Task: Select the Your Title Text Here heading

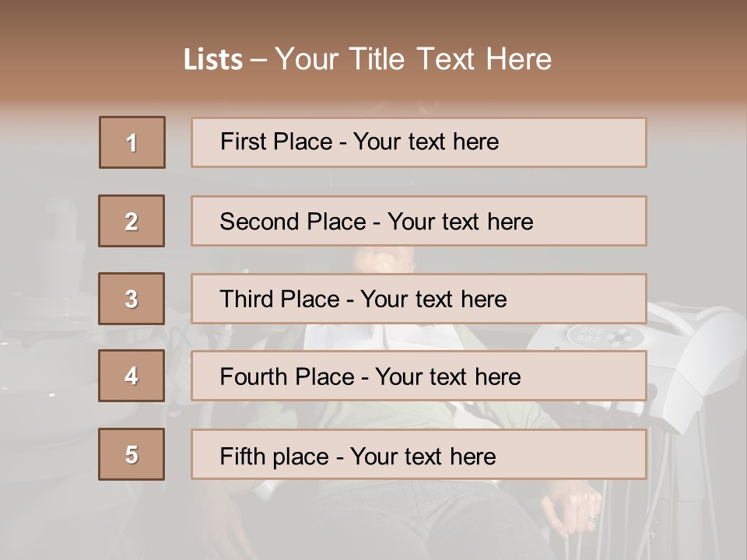Action: click(x=413, y=59)
